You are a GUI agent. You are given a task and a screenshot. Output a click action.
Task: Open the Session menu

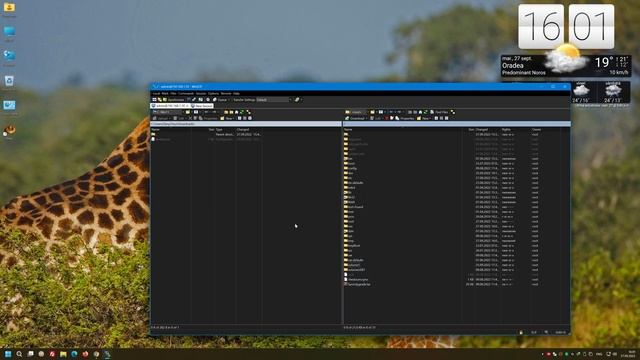[x=201, y=93]
